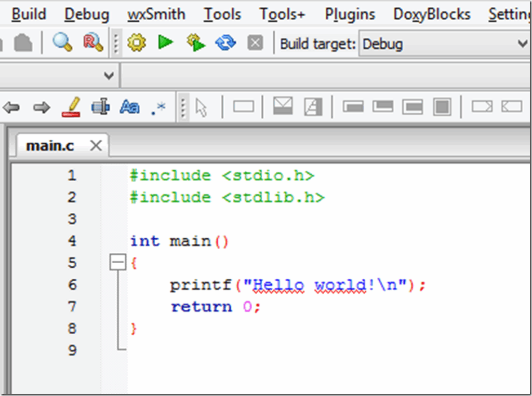Open the Plugins menu
This screenshot has height=396, width=532.
(x=350, y=14)
